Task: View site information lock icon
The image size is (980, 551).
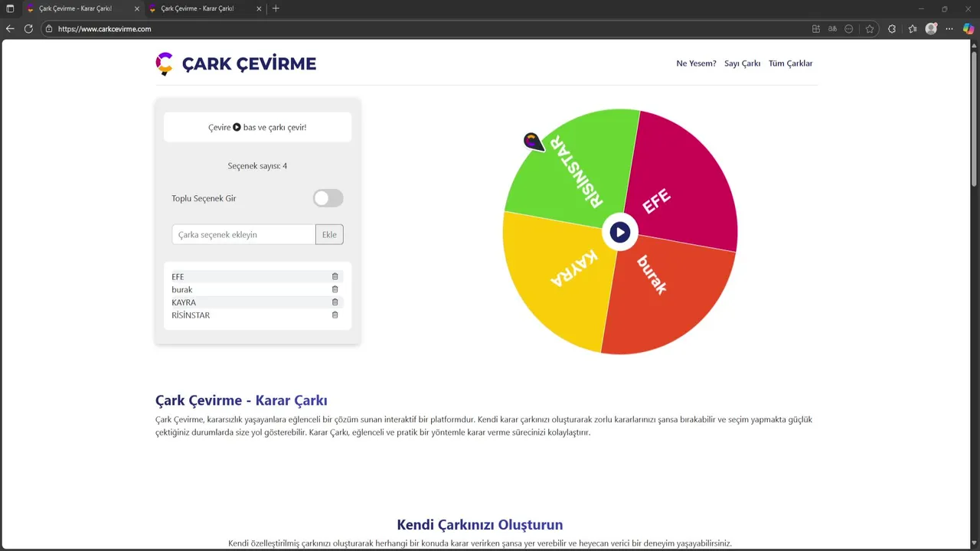Action: click(x=49, y=29)
